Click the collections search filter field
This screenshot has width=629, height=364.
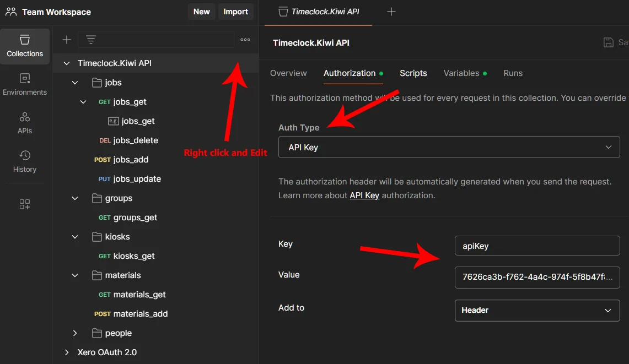click(x=155, y=40)
